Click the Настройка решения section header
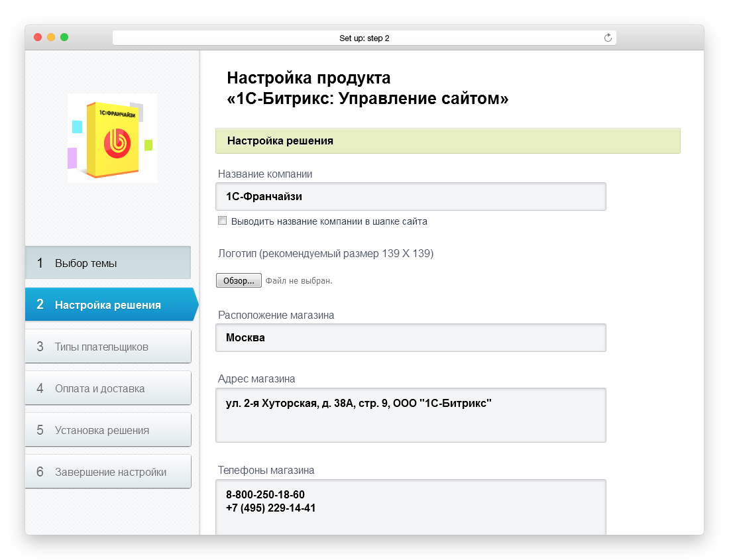Image resolution: width=729 pixels, height=560 pixels. point(448,140)
